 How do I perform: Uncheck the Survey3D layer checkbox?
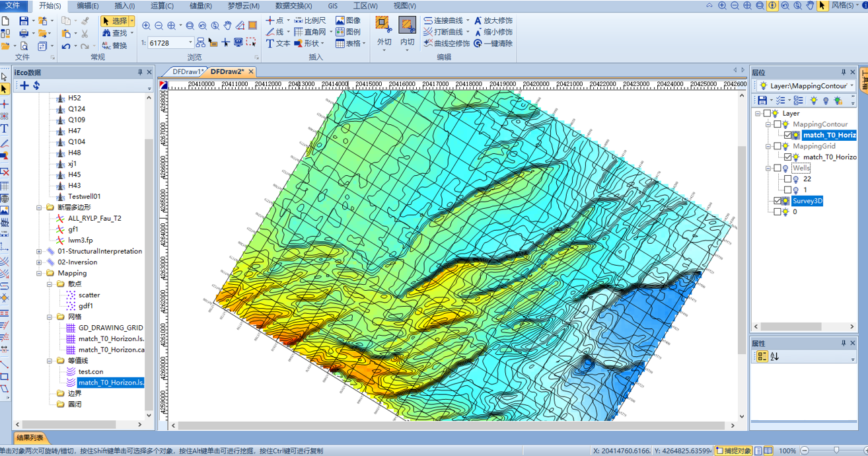pyautogui.click(x=778, y=201)
